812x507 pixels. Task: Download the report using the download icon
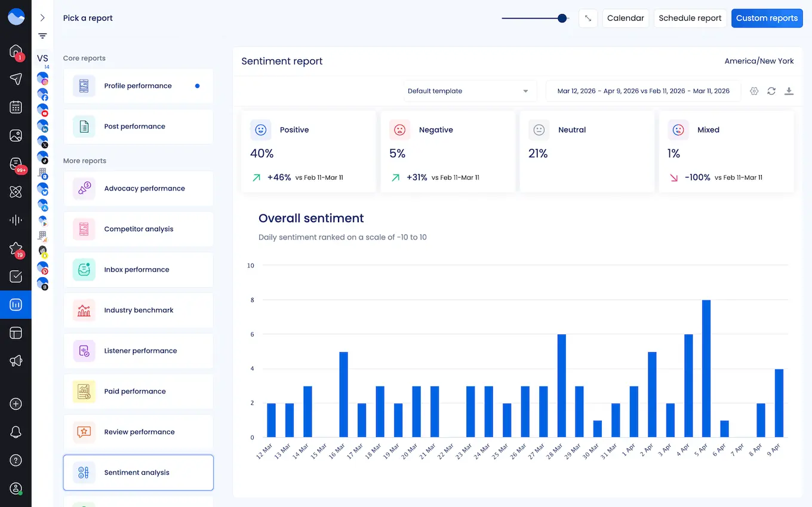[789, 91]
